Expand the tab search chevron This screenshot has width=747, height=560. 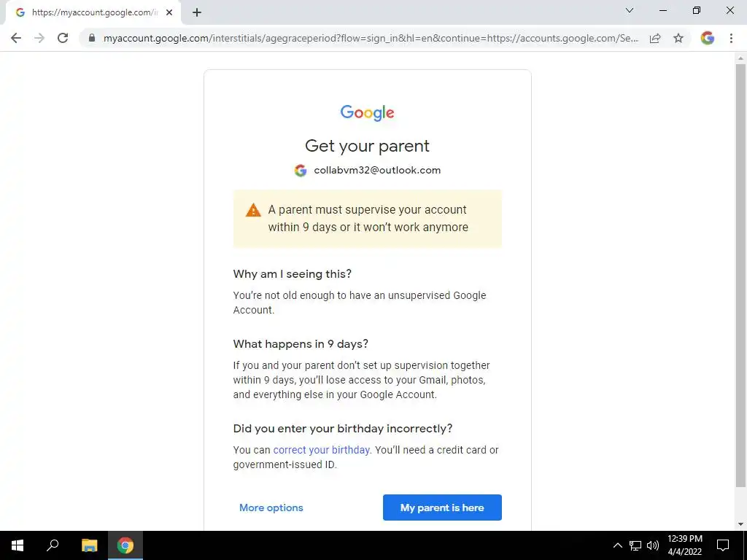[x=630, y=10]
